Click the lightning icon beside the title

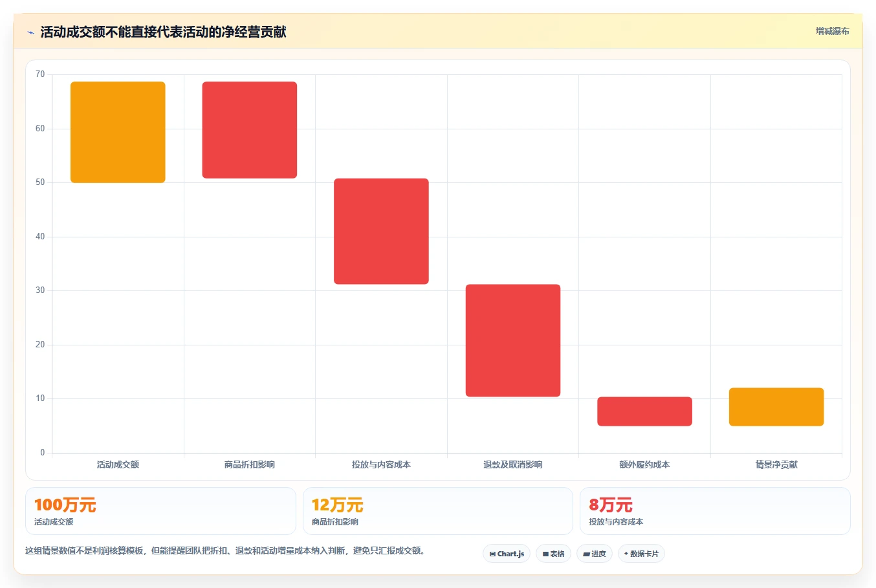pos(30,32)
